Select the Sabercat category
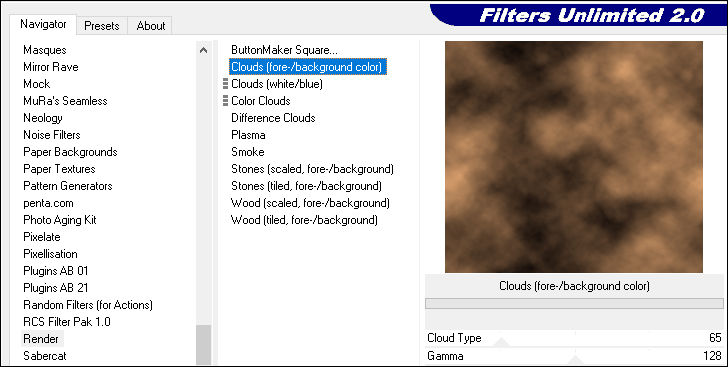 pyautogui.click(x=45, y=356)
